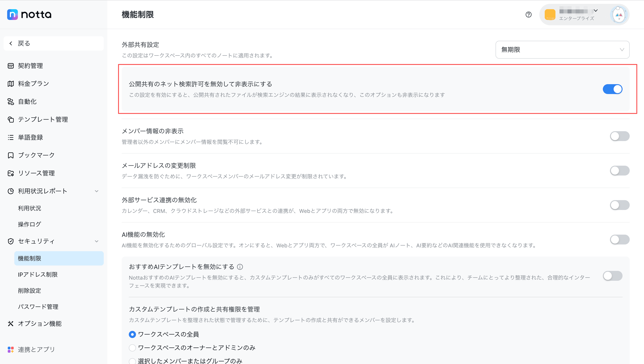Open the IPアドレス制限 menu item
Image resolution: width=644 pixels, height=364 pixels.
coord(38,275)
